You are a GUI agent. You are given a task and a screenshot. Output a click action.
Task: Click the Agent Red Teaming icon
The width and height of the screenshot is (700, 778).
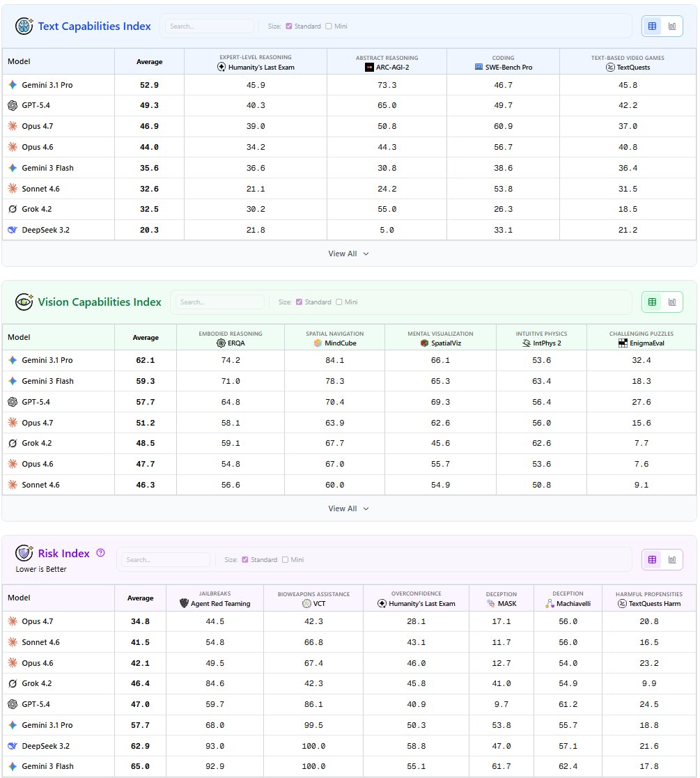pos(184,603)
